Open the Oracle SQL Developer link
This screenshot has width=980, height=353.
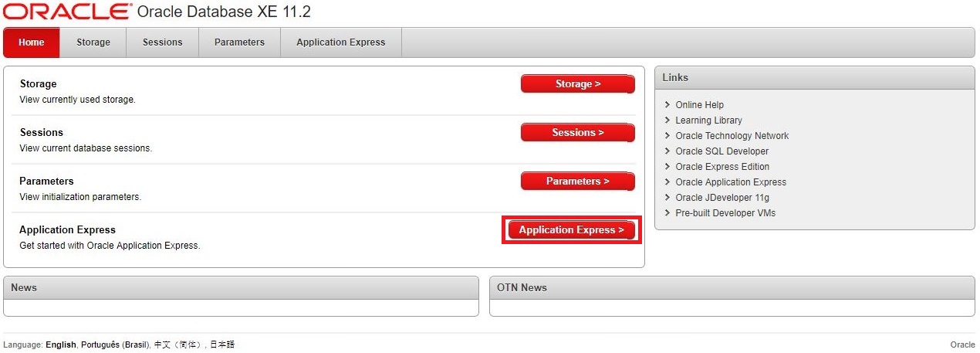(721, 151)
